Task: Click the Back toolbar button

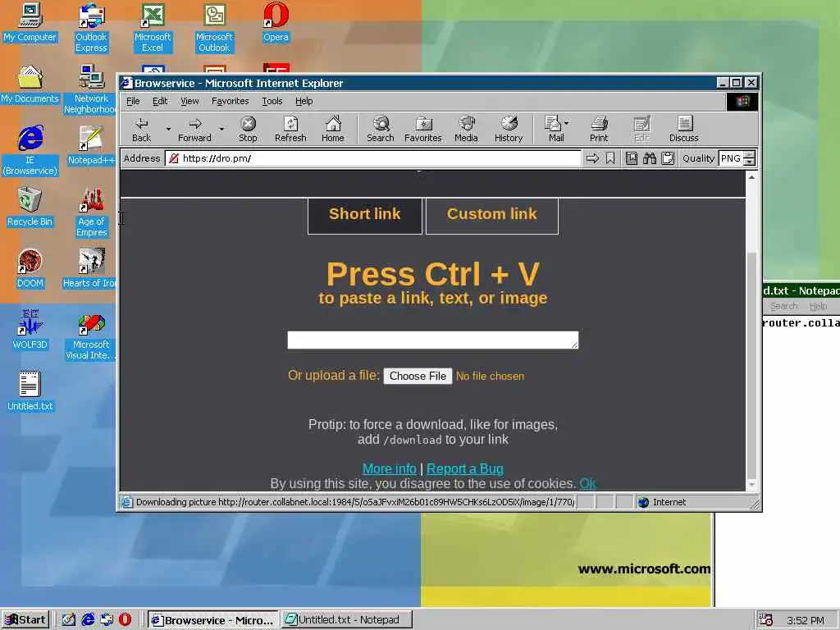Action: pyautogui.click(x=141, y=129)
